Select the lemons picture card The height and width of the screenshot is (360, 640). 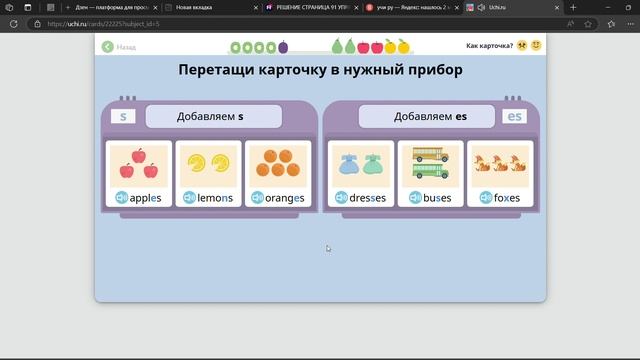[208, 173]
